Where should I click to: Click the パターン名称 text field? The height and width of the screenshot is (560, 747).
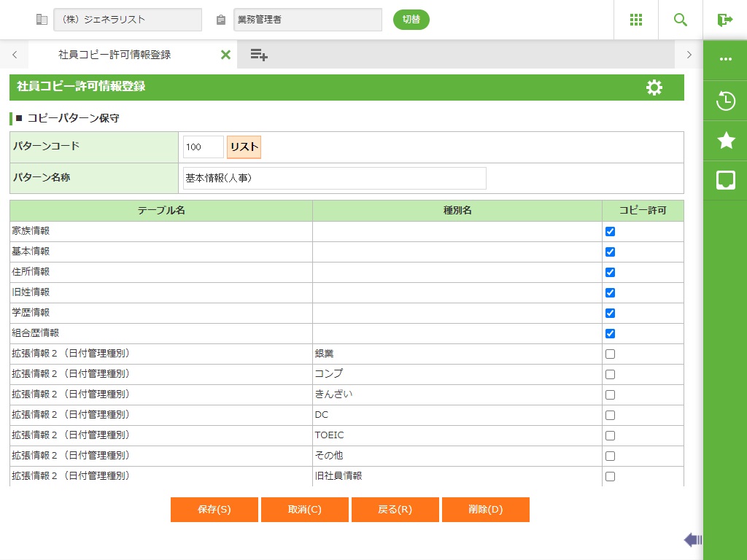pyautogui.click(x=334, y=178)
